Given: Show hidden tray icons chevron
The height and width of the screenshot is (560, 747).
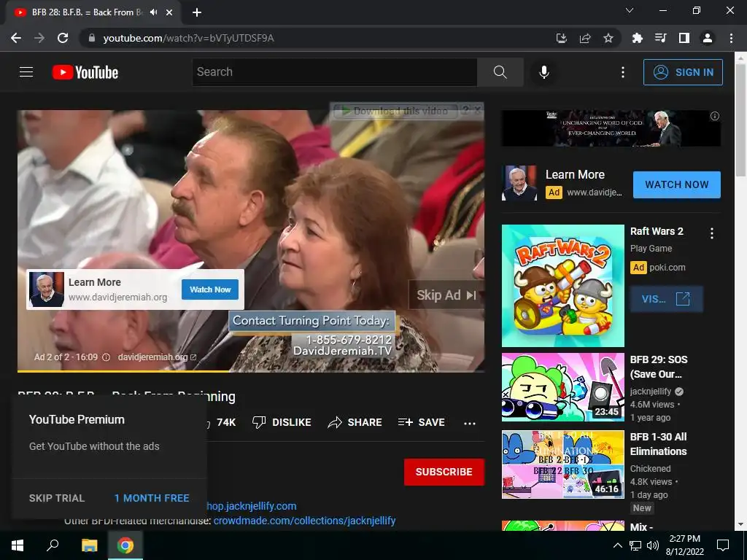Looking at the screenshot, I should point(617,545).
